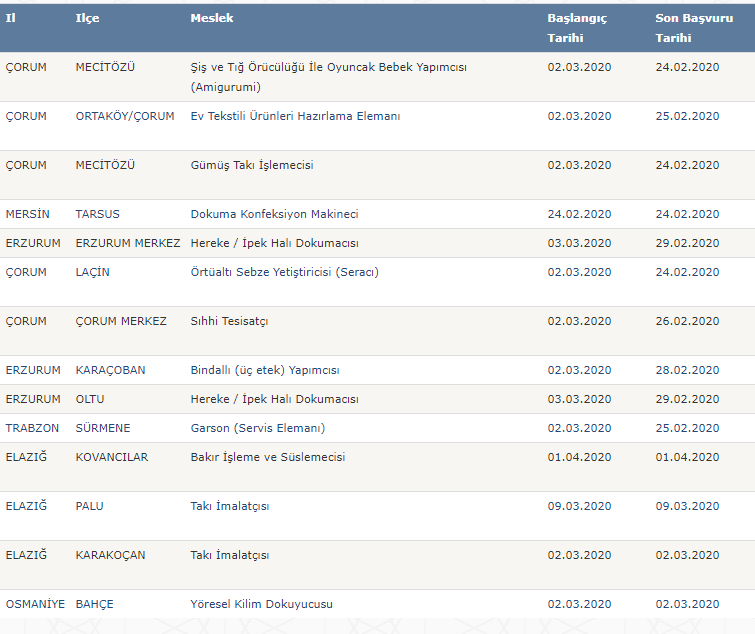Screen dimensions: 755x634
Task: Open Bakır İşleme ve Süslemecisi listing
Action: tap(268, 457)
